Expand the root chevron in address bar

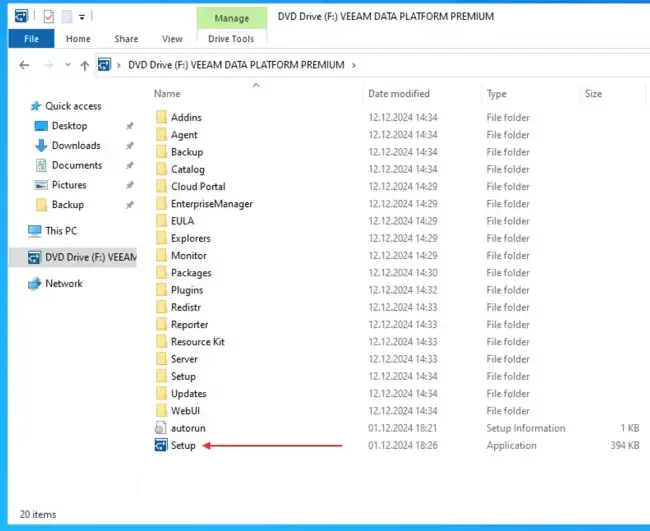point(119,65)
